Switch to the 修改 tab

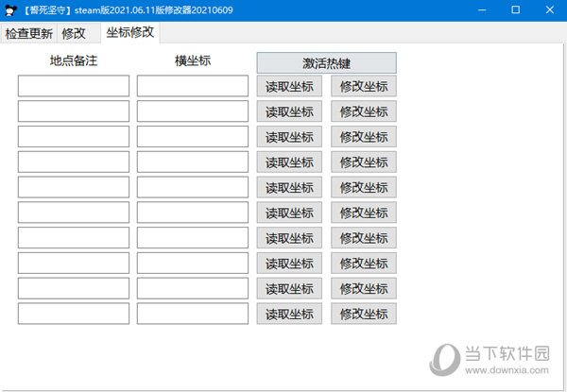(x=74, y=33)
